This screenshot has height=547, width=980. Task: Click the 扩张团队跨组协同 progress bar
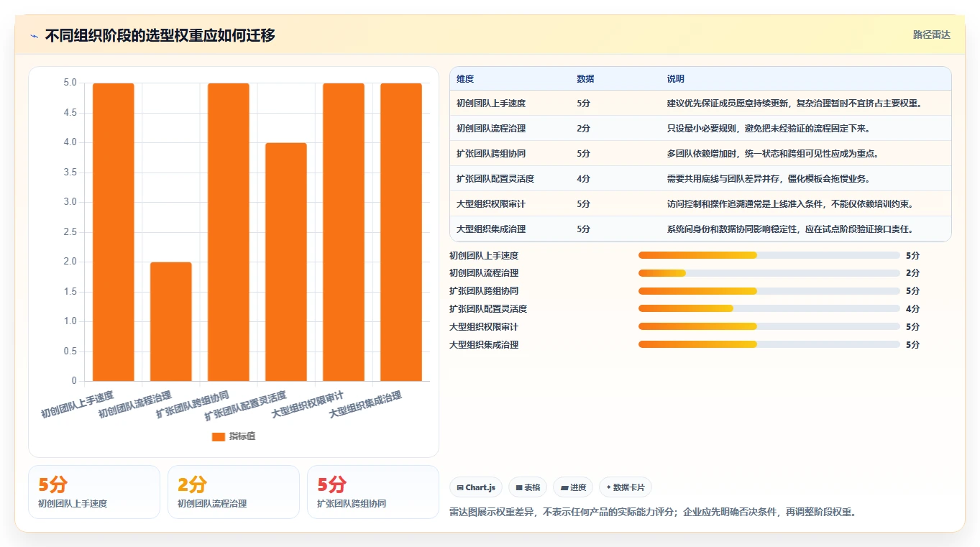[x=769, y=291]
